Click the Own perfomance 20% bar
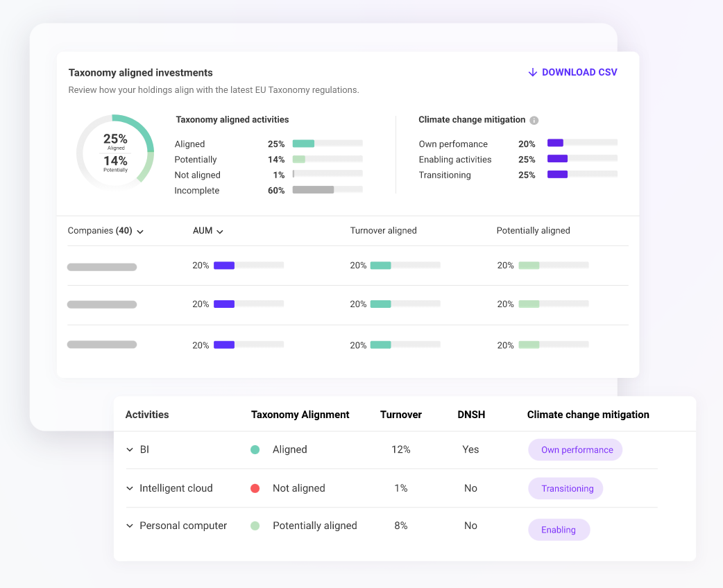 (582, 143)
